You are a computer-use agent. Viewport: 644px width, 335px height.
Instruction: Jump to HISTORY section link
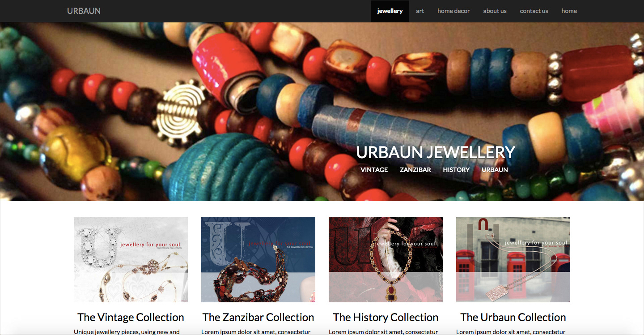click(x=456, y=170)
